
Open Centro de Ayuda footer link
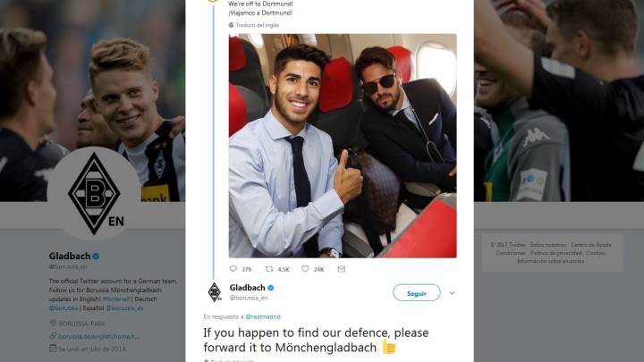point(591,244)
